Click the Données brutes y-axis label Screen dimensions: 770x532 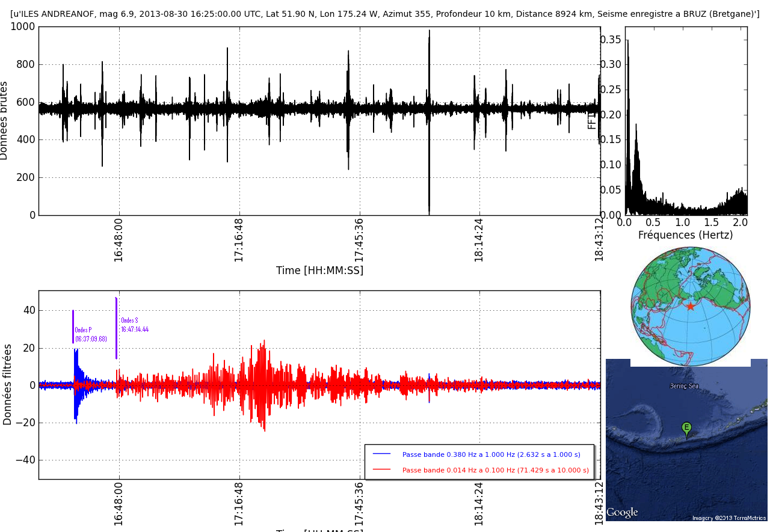4,120
